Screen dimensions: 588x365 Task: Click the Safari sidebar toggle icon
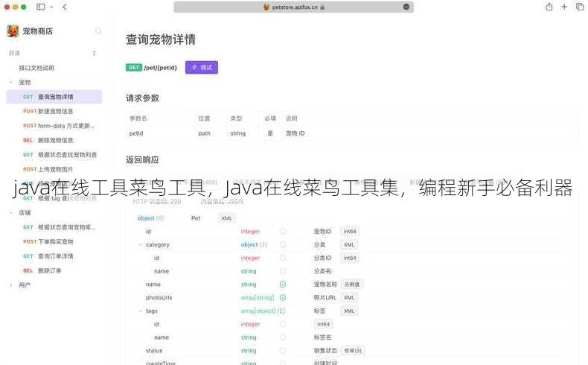coord(40,7)
